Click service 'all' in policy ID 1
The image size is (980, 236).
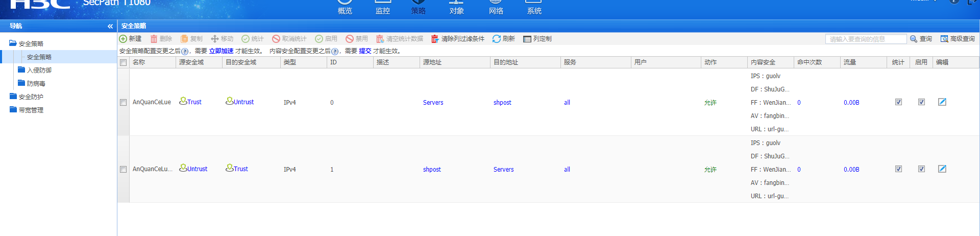567,170
